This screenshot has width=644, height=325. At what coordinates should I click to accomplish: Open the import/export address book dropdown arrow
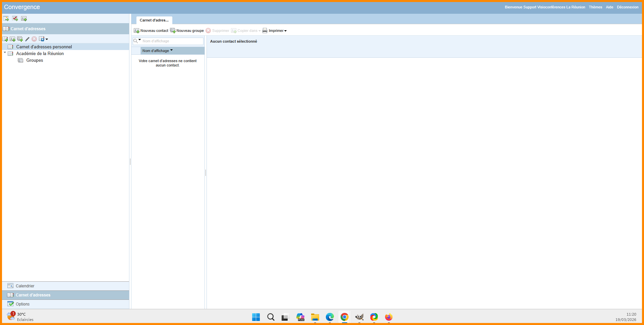tap(47, 39)
